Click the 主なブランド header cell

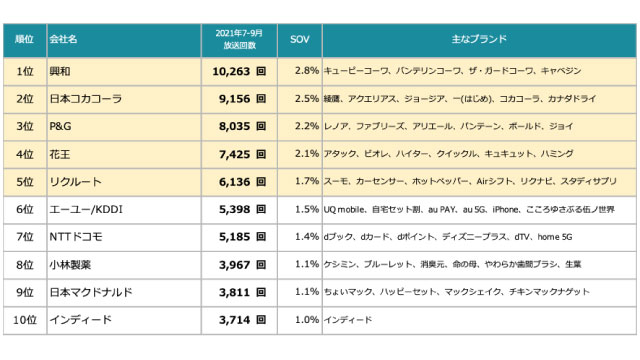[x=479, y=40]
